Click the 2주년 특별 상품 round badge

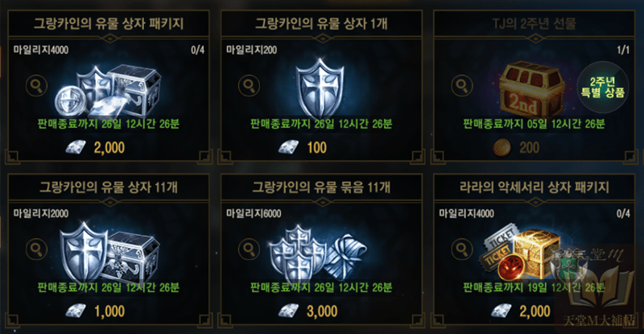tap(602, 87)
